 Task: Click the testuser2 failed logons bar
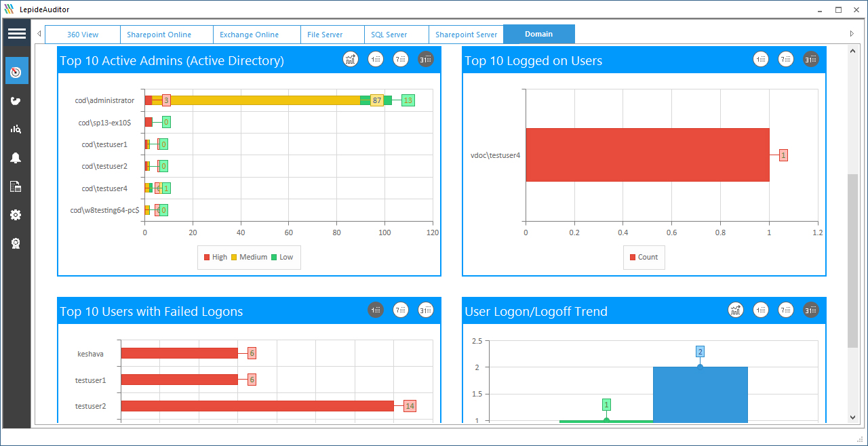click(258, 406)
